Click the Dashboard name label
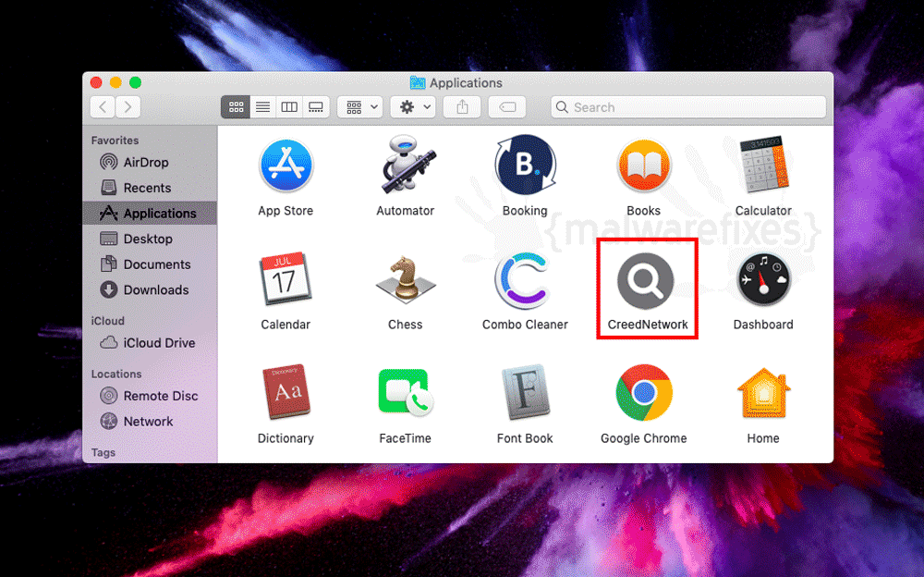 [763, 325]
